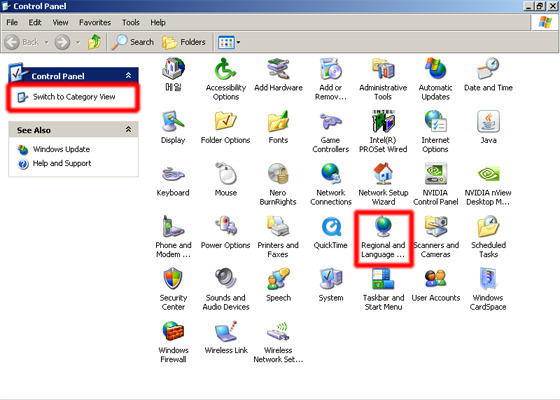Click the Control Panel title bar icon
The width and height of the screenshot is (560, 400).
click(x=6, y=6)
